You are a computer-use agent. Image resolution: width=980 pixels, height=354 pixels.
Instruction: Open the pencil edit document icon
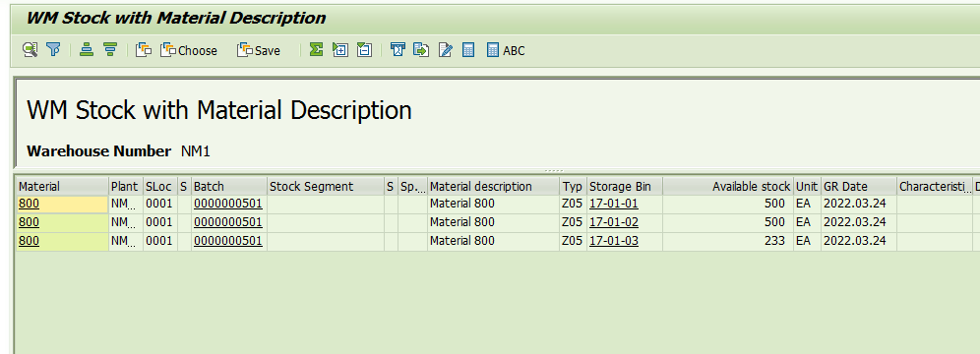coord(445,50)
